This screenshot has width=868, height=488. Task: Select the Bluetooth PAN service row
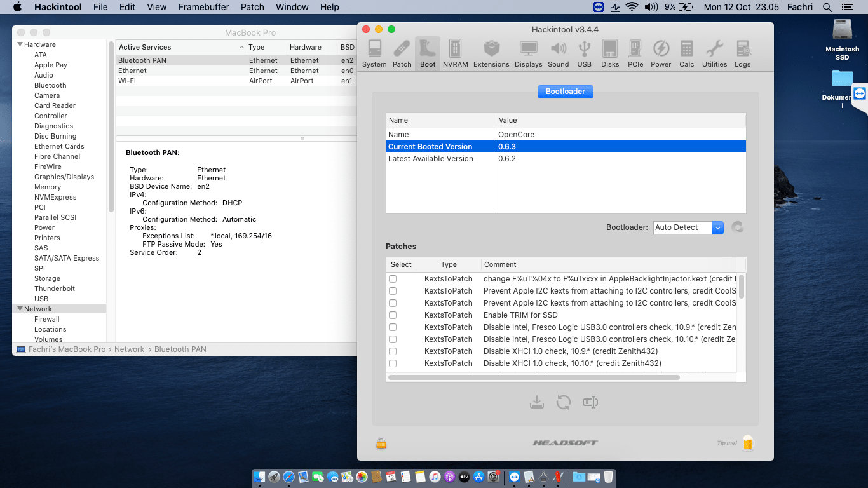click(x=236, y=60)
